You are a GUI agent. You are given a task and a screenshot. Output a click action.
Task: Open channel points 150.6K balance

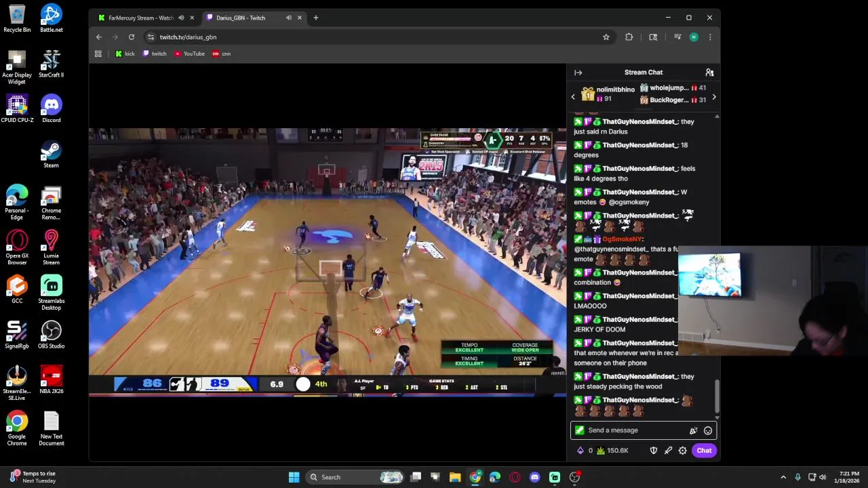612,451
